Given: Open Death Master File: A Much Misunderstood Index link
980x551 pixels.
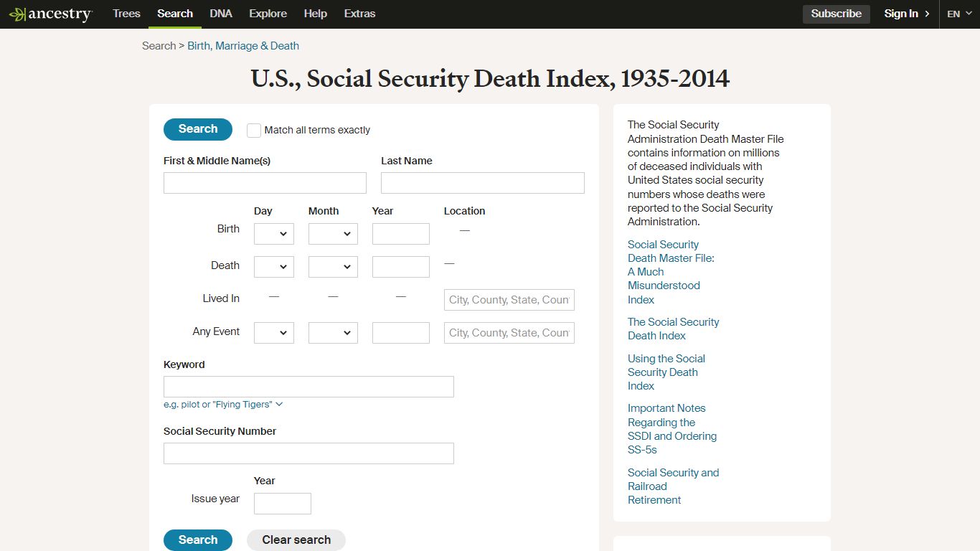Looking at the screenshot, I should [671, 272].
